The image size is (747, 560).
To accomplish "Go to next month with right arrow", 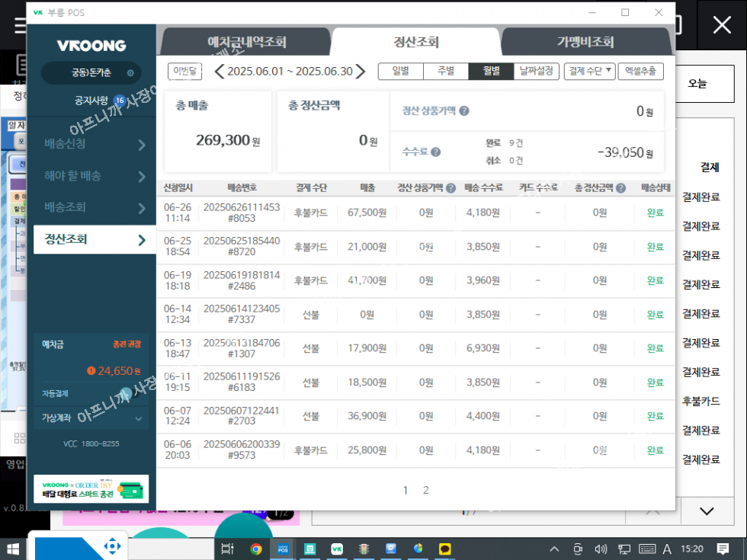I will (361, 72).
